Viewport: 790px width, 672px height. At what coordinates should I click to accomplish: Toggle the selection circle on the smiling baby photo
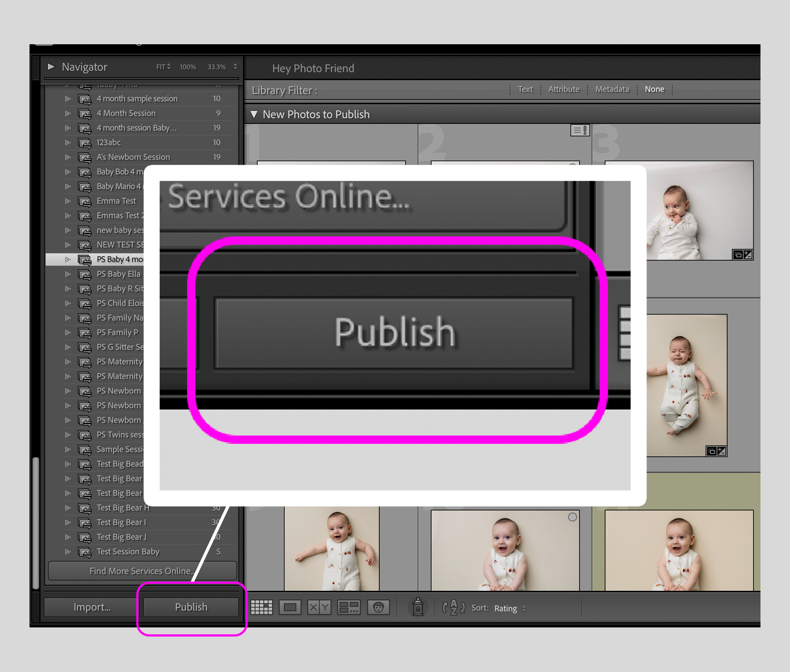[573, 517]
